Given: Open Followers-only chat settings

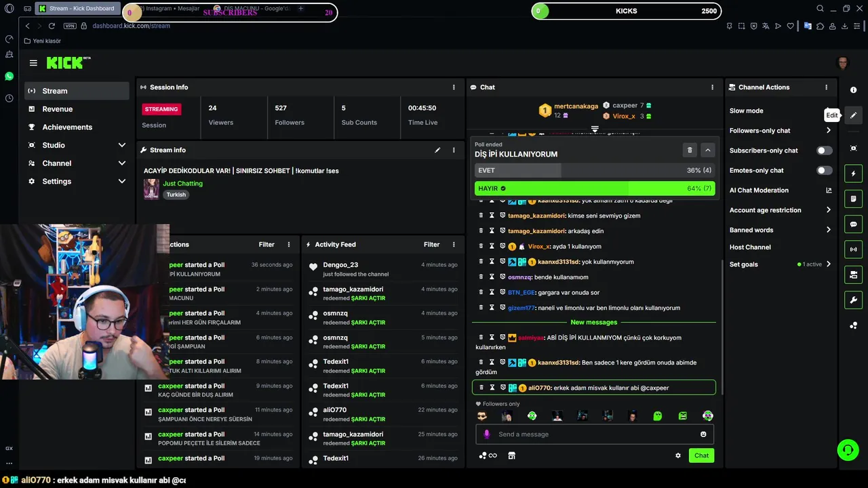Looking at the screenshot, I should tap(781, 131).
